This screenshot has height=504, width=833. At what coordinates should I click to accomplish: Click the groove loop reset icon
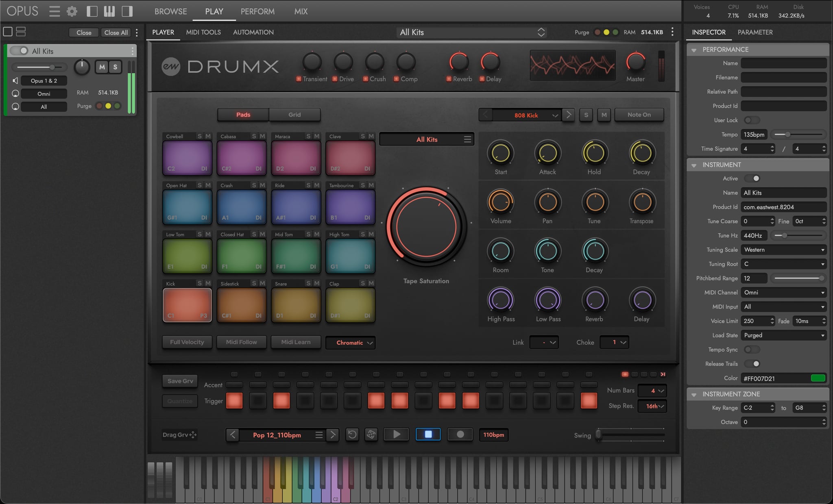[352, 434]
